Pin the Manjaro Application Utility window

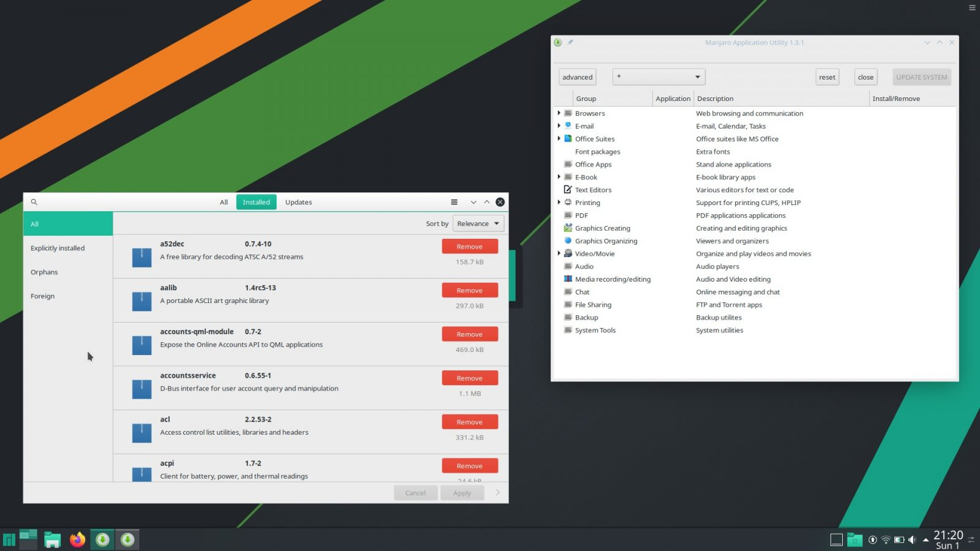point(570,42)
